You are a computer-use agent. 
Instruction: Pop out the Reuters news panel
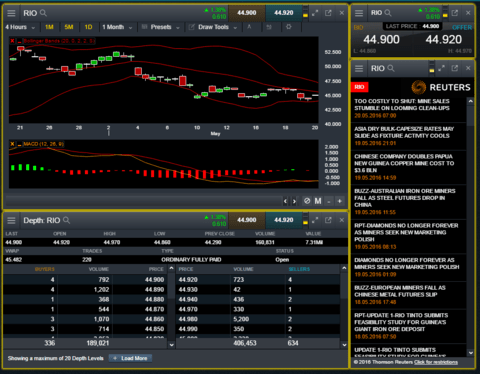tap(455, 68)
